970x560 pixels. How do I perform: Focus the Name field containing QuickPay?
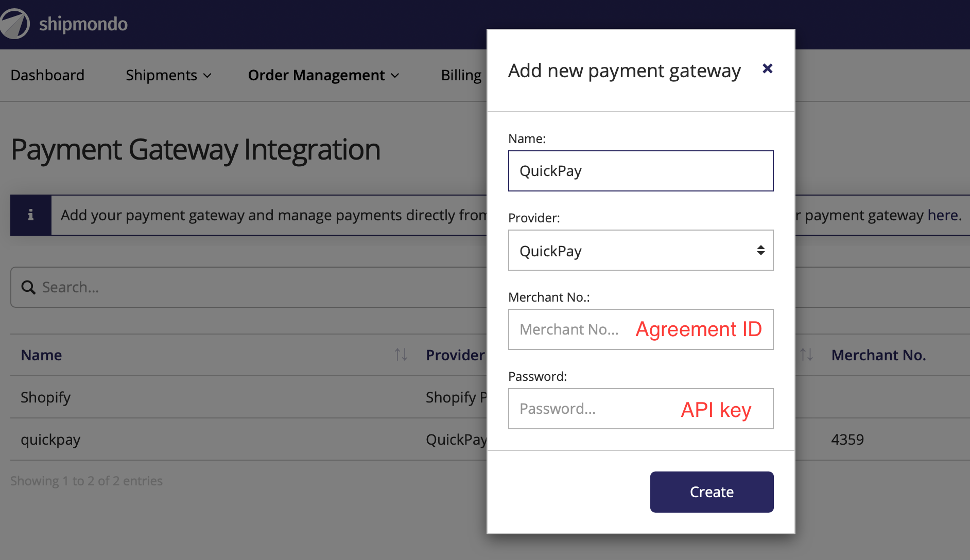click(640, 171)
